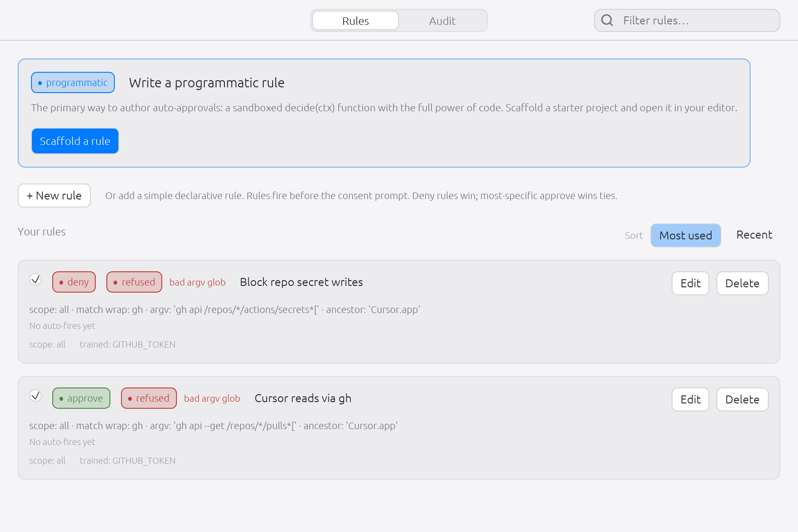Click refused badge on Cursor reads via gh

point(149,398)
